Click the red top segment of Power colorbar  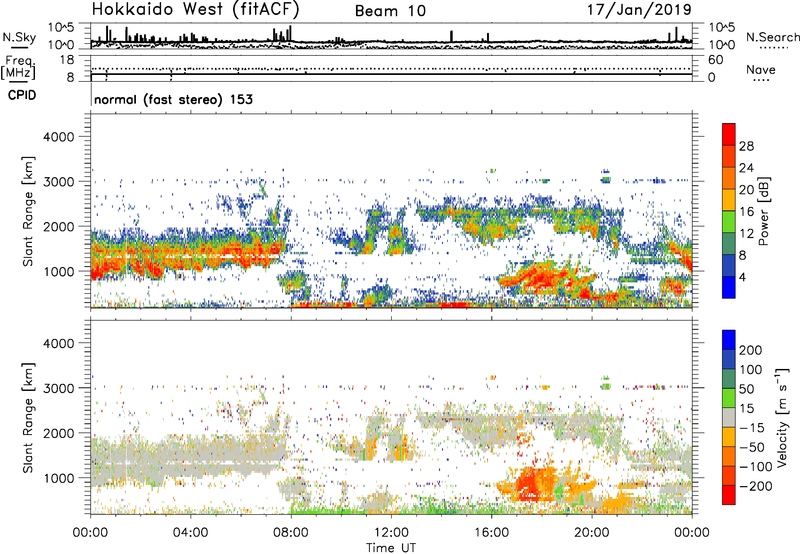pos(729,134)
